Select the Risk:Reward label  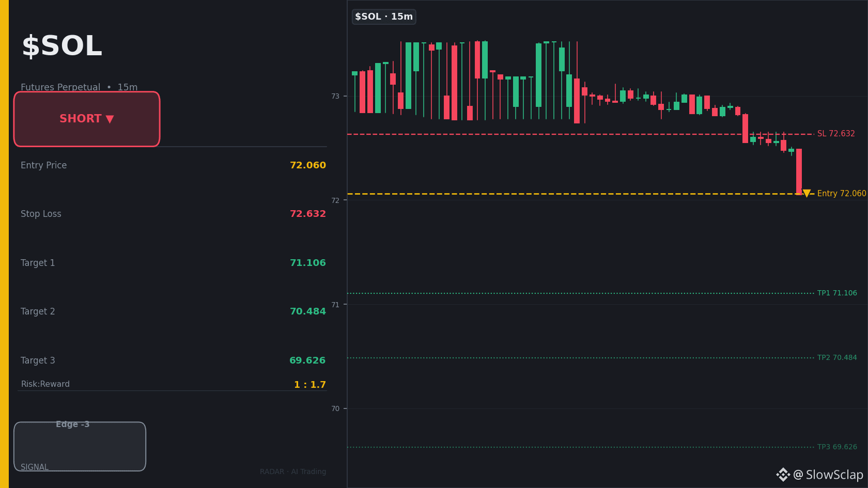coord(45,384)
